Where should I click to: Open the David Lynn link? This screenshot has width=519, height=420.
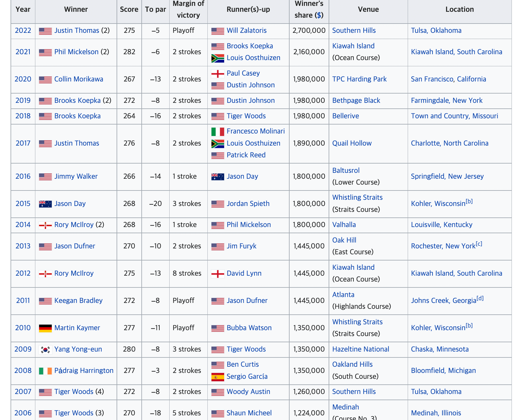click(x=244, y=273)
